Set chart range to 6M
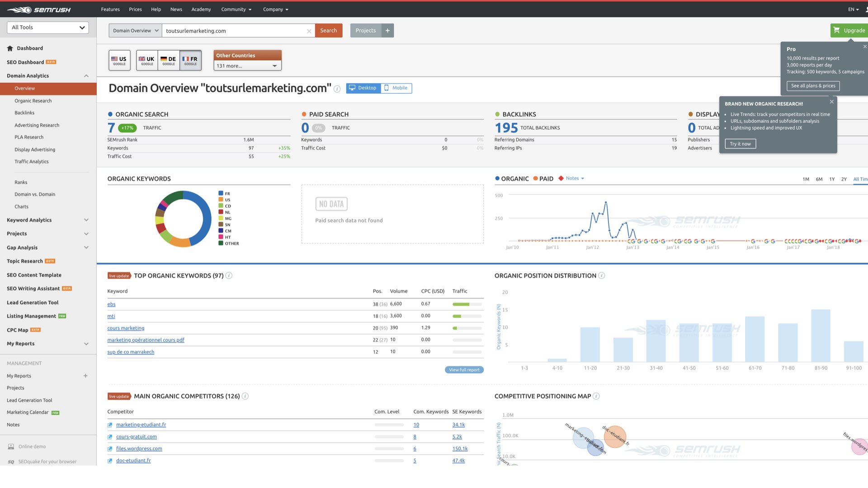868x488 pixels. (x=819, y=179)
